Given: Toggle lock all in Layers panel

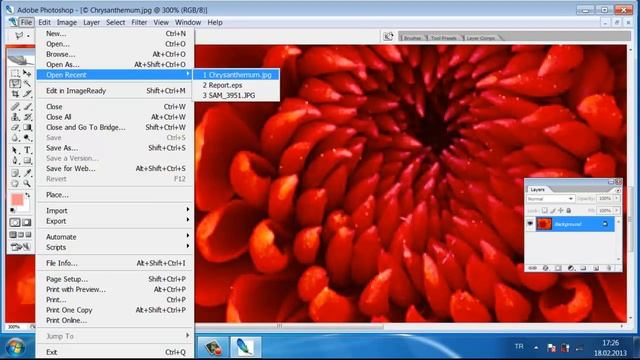Looking at the screenshot, I should [569, 211].
